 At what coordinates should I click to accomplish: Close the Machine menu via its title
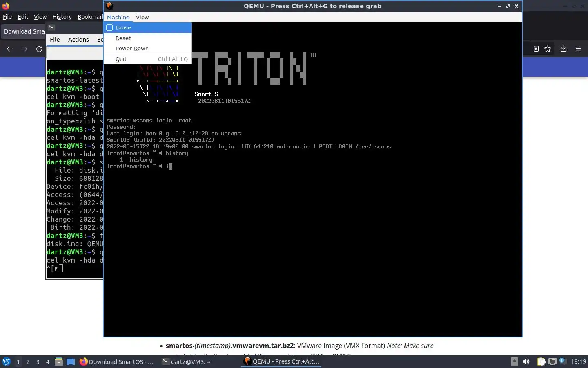pyautogui.click(x=118, y=17)
